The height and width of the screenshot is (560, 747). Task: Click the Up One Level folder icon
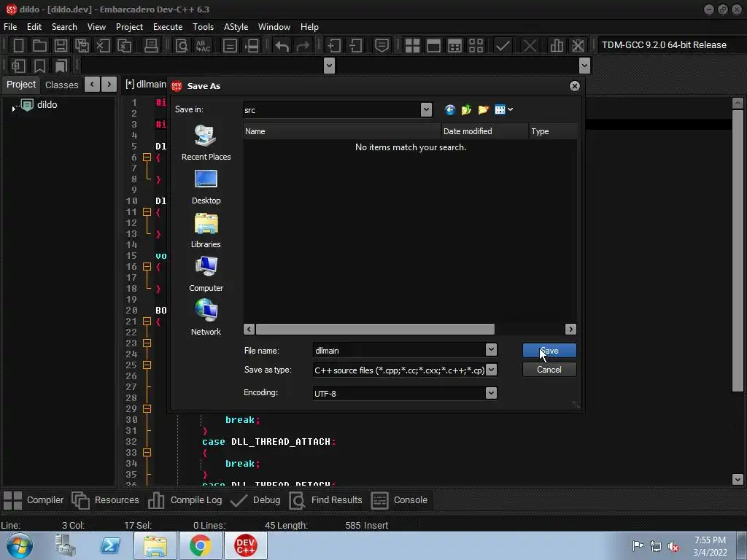pyautogui.click(x=466, y=110)
